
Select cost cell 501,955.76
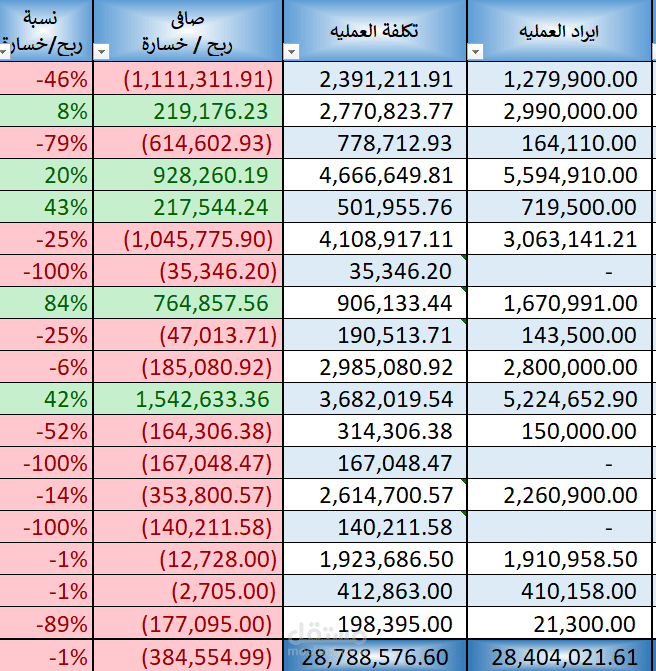coord(375,207)
